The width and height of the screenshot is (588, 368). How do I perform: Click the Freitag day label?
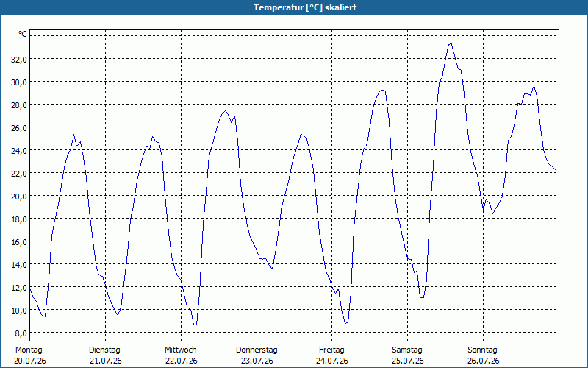331,350
